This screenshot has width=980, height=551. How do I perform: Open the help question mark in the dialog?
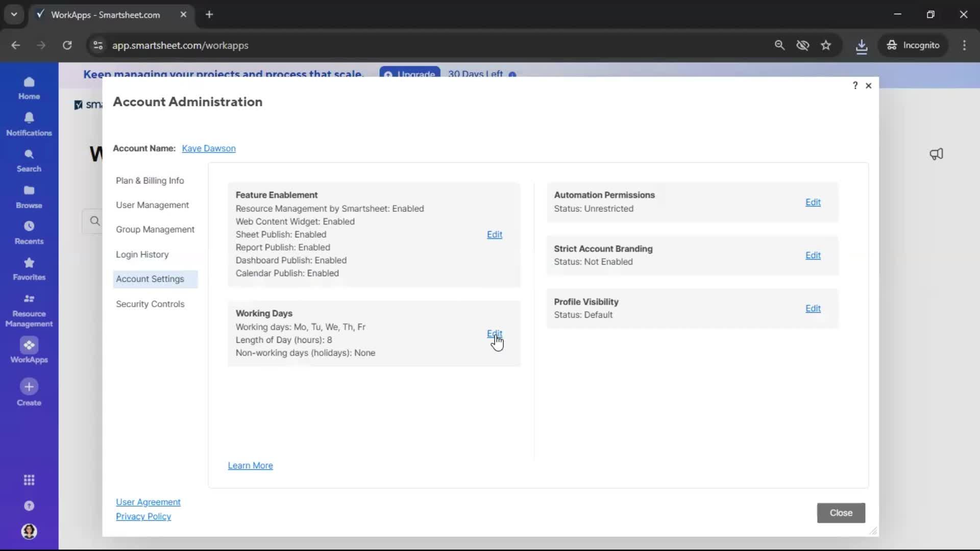[855, 85]
